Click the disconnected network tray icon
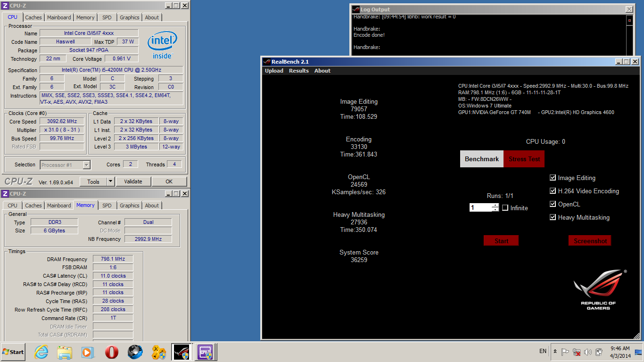 point(577,352)
